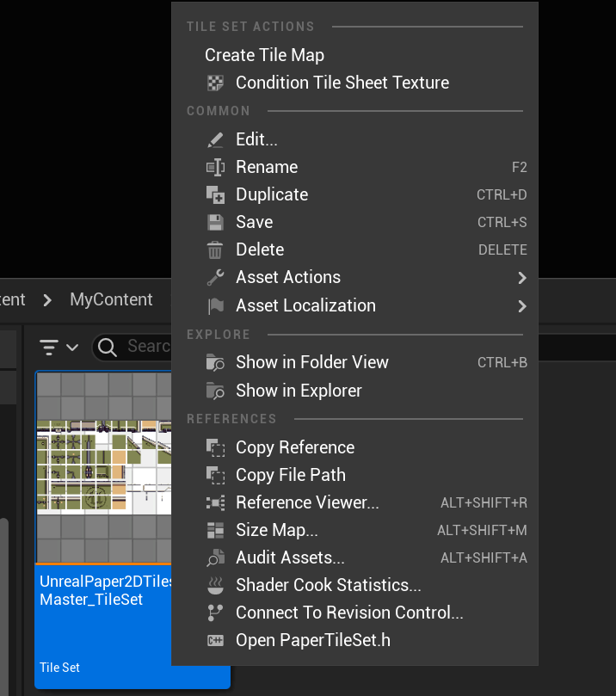Select Create Tile Map from the menu
This screenshot has width=616, height=696.
pyautogui.click(x=264, y=54)
